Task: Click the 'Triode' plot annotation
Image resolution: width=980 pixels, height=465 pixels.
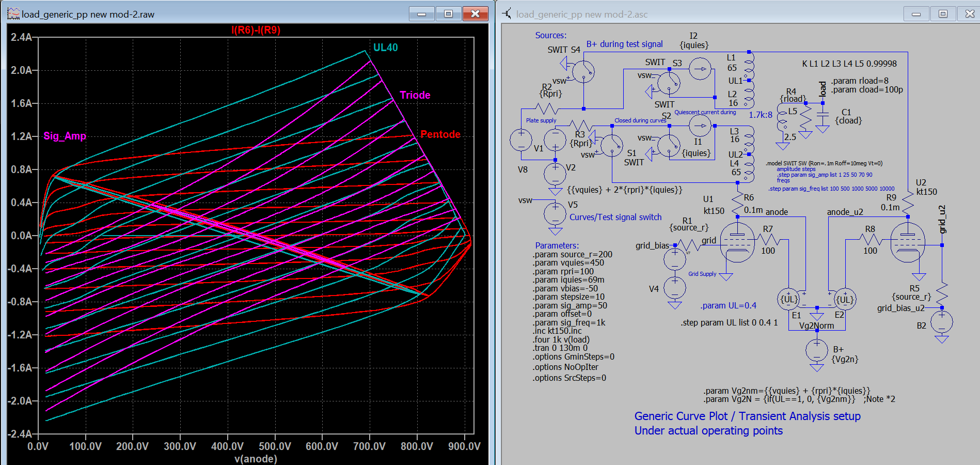Action: pos(415,95)
